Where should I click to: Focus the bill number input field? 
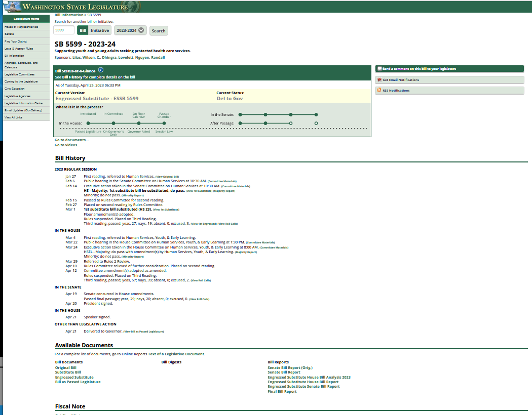[x=64, y=30]
